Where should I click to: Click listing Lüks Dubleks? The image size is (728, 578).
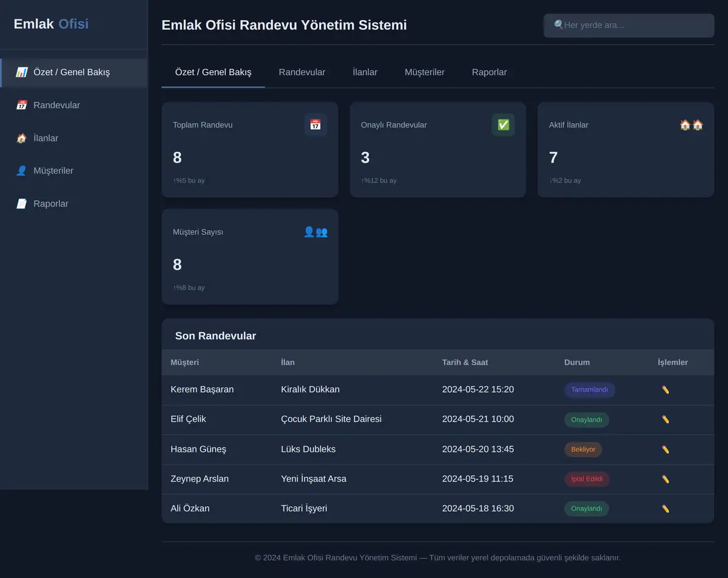coord(308,449)
